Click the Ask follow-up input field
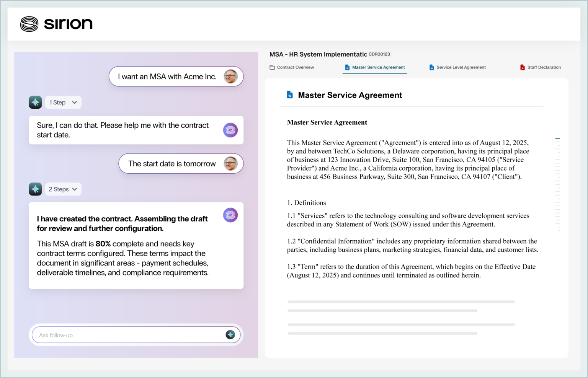 tap(130, 335)
